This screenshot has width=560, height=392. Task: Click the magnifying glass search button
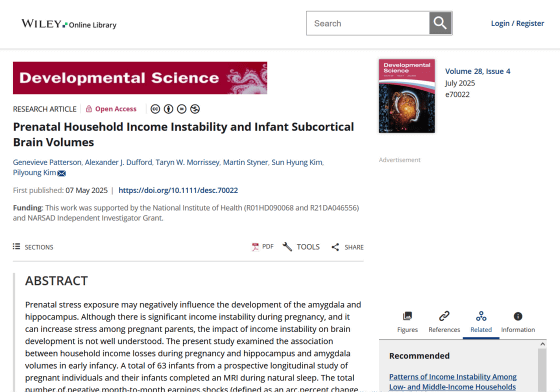coord(440,23)
